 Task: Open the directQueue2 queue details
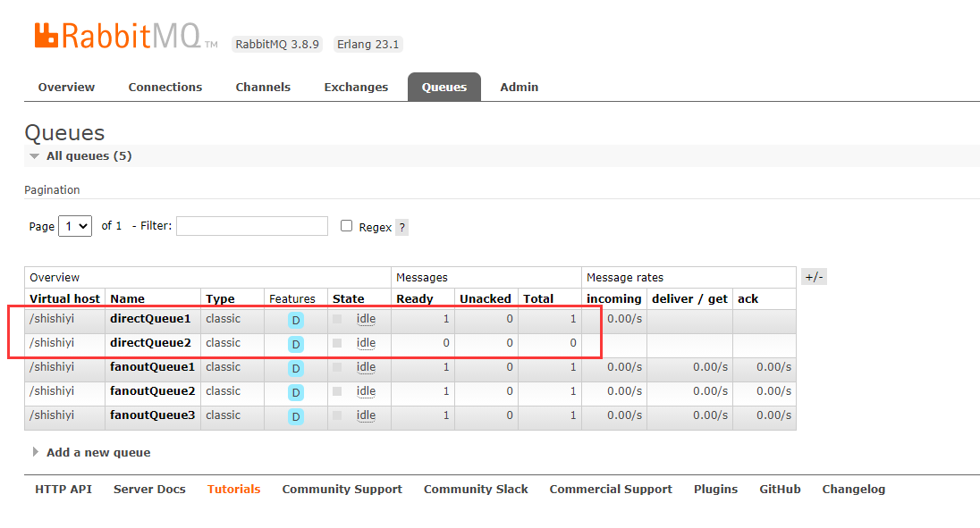pyautogui.click(x=150, y=343)
